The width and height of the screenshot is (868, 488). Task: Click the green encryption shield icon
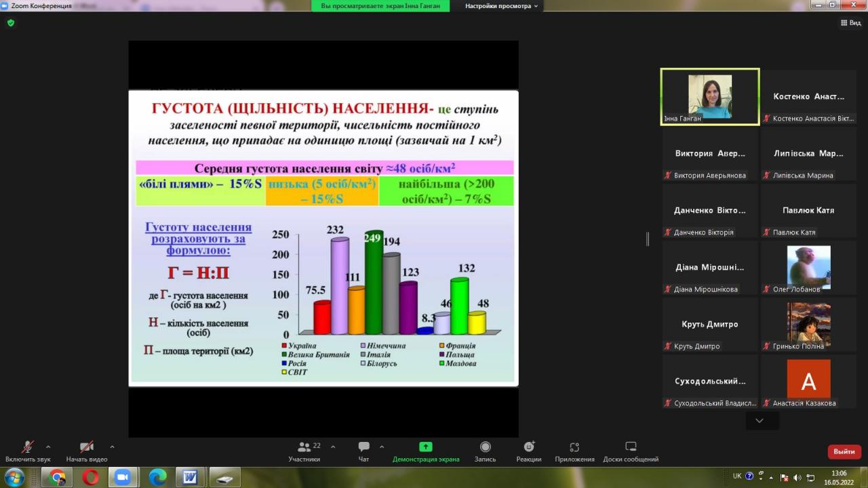(10, 22)
